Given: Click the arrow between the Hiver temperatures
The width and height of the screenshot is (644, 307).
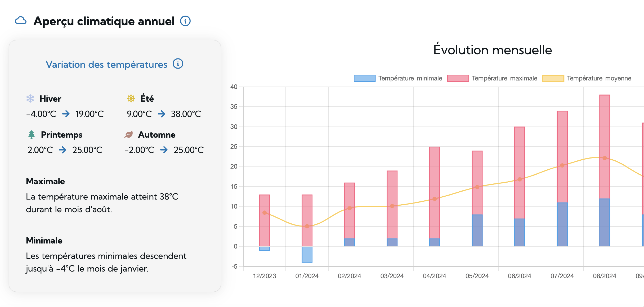Looking at the screenshot, I should pos(66,114).
